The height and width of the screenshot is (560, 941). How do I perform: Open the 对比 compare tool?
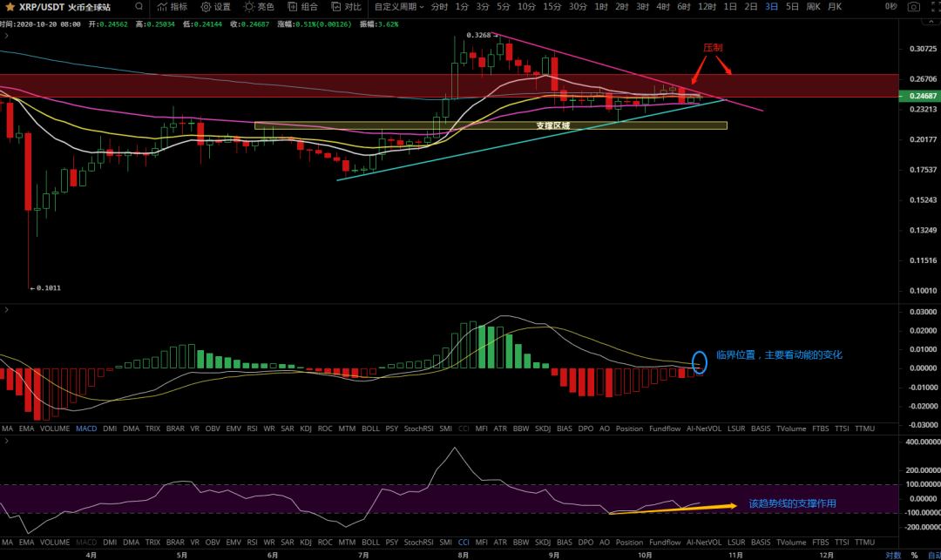346,7
